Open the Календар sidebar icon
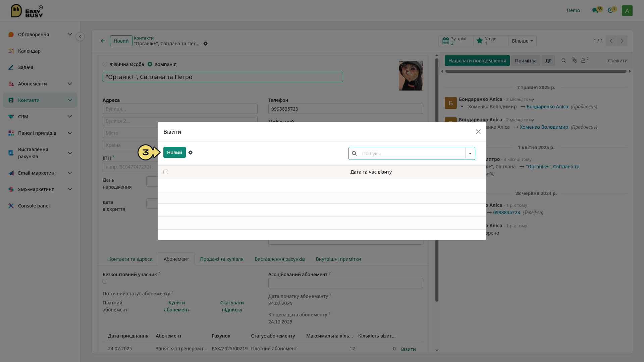Viewport: 644px width, 362px height. (x=11, y=51)
